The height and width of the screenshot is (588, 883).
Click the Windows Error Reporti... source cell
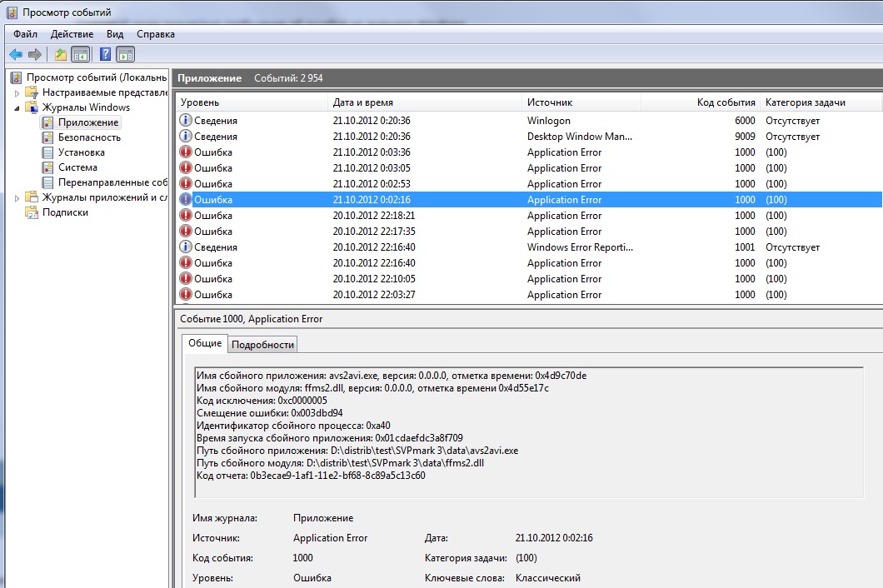pos(580,247)
